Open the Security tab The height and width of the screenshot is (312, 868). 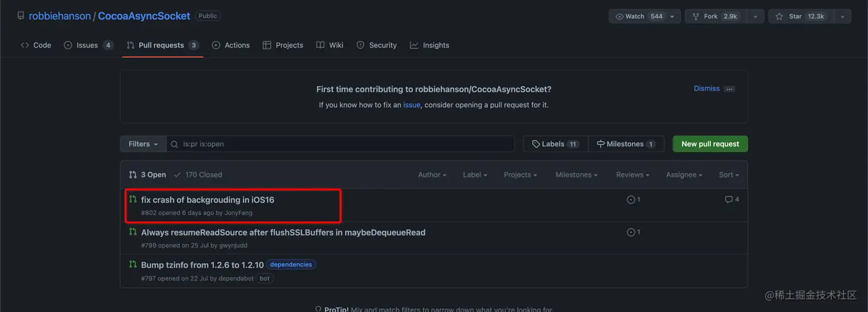pos(377,45)
